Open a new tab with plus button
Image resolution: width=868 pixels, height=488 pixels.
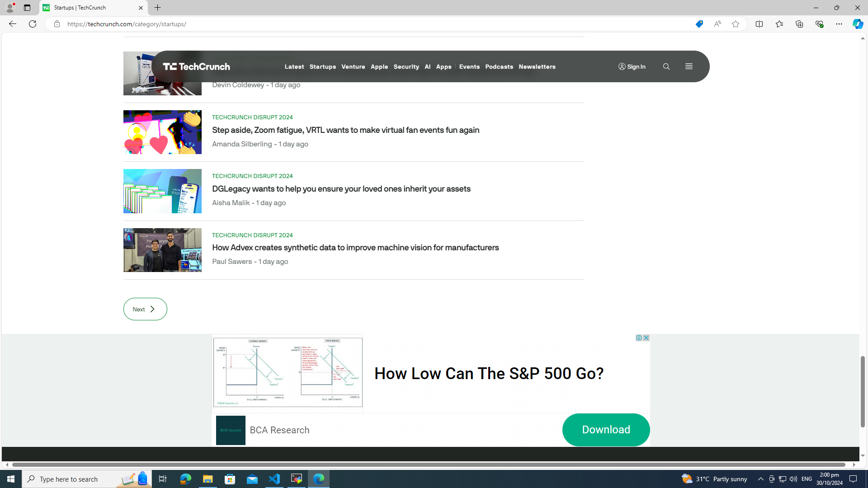(157, 8)
